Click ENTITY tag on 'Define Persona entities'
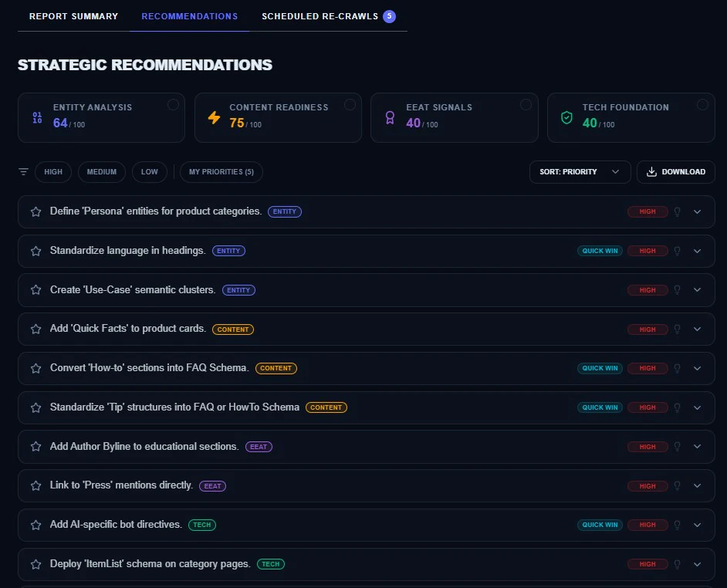The image size is (727, 588). coord(285,211)
